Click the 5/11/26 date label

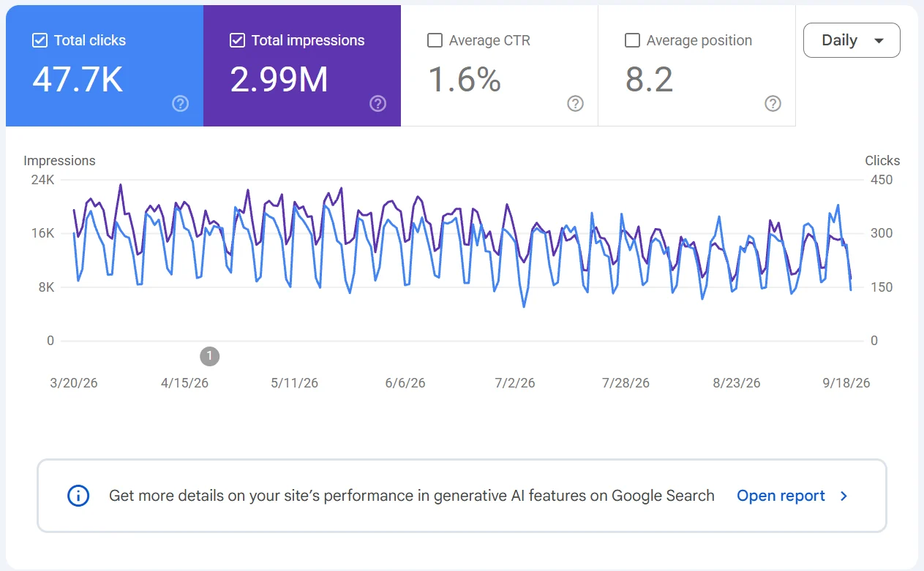click(x=294, y=383)
